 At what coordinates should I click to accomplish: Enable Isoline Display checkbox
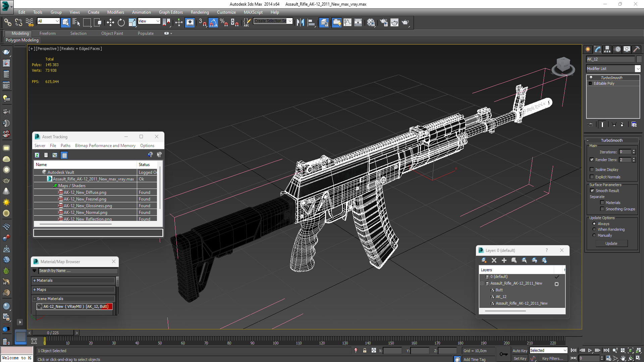click(x=592, y=169)
